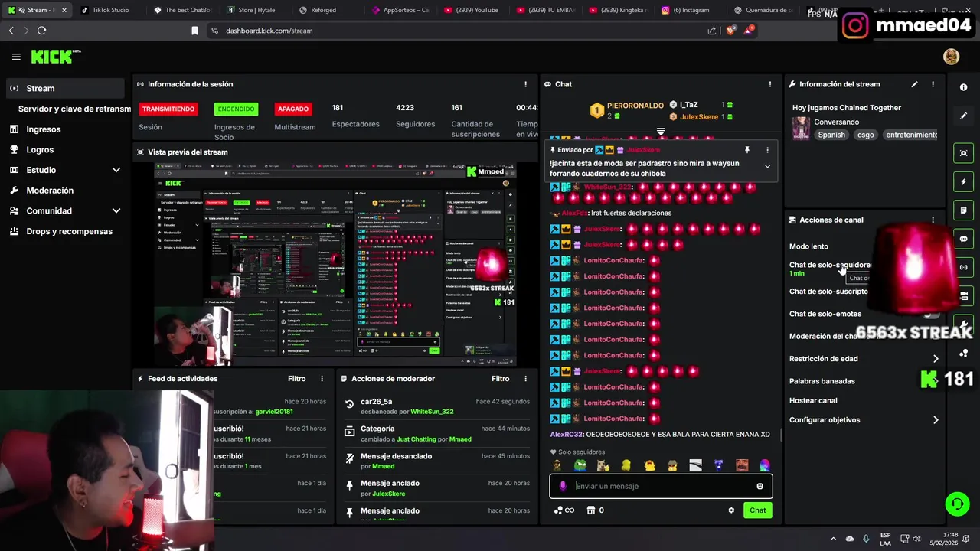Open the pinned message three-dot options
Viewport: 980px width, 551px height.
[767, 150]
